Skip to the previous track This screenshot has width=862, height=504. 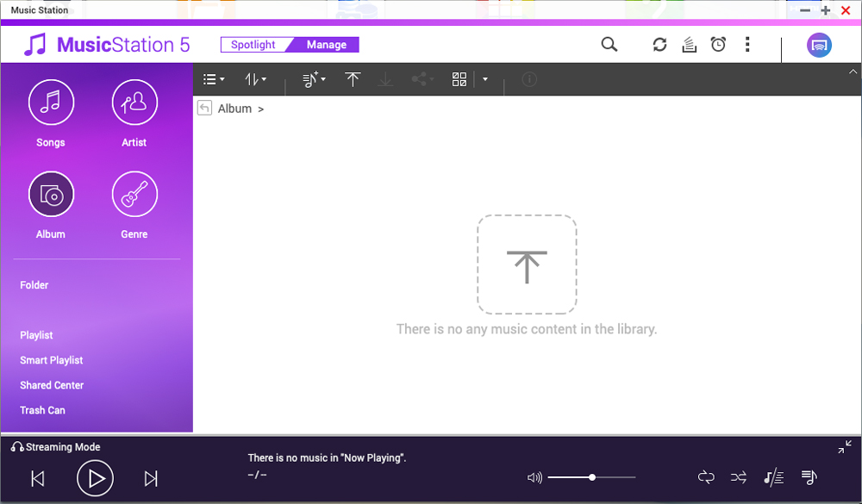37,479
